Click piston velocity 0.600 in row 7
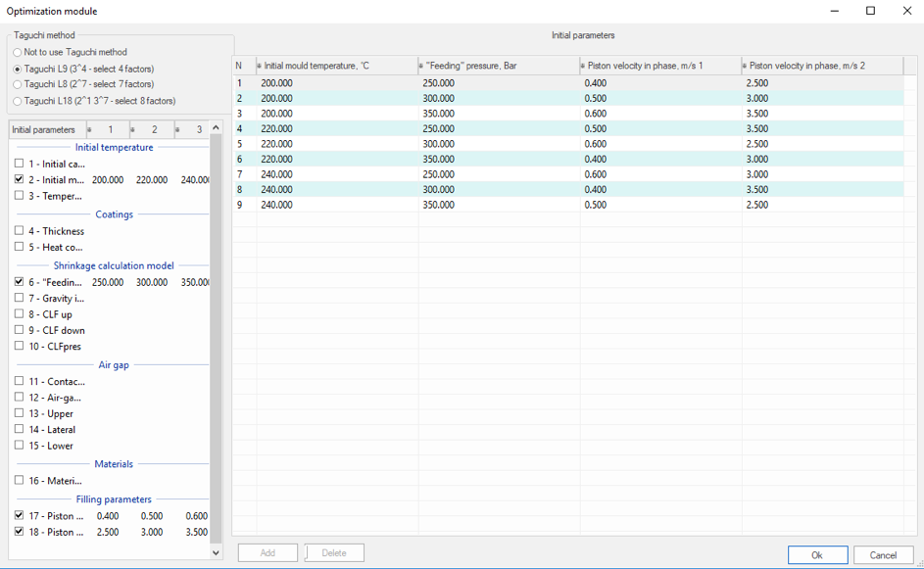This screenshot has height=569, width=924. click(x=660, y=174)
